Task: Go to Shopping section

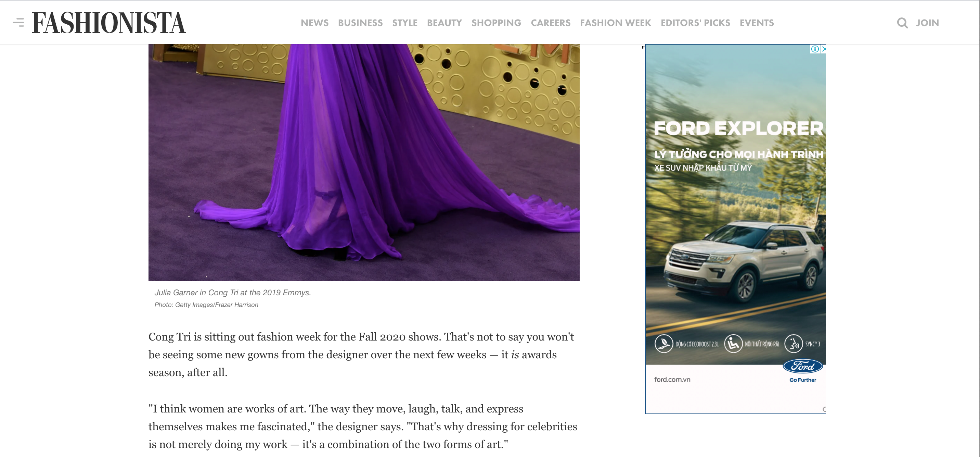Action: pos(496,23)
